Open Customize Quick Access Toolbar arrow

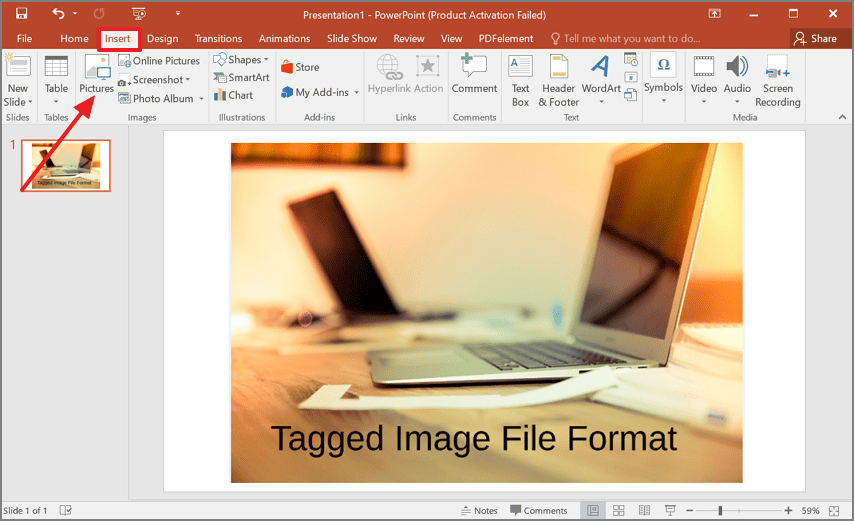tap(178, 14)
